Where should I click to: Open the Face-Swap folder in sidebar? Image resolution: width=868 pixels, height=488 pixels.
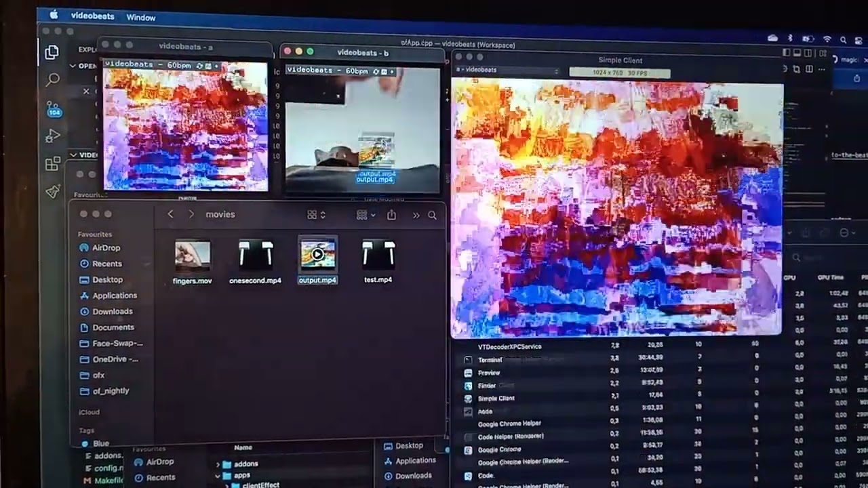[x=111, y=343]
